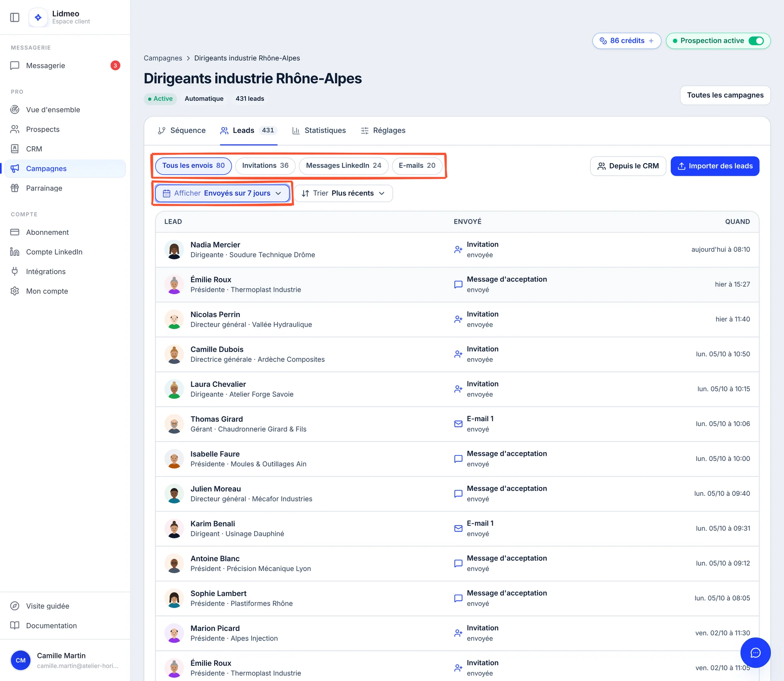Click the Campagnes breadcrumb link
This screenshot has height=681, width=784.
point(163,58)
